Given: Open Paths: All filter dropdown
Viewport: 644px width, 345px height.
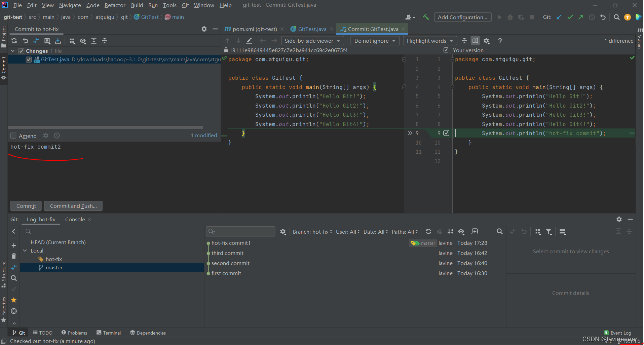Looking at the screenshot, I should pyautogui.click(x=405, y=232).
